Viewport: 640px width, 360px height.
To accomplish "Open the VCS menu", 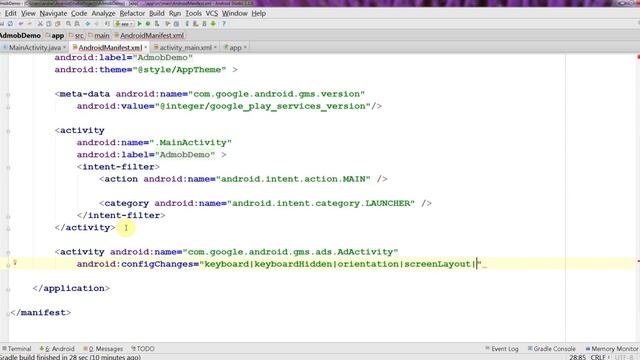I will 211,13.
